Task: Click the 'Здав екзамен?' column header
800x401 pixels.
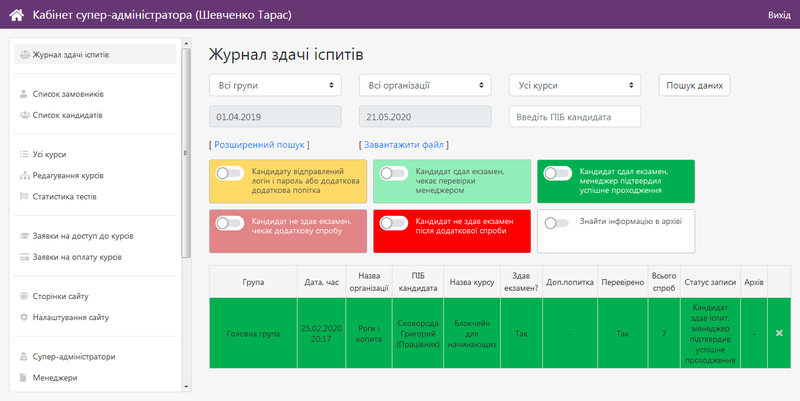Action: pyautogui.click(x=521, y=282)
